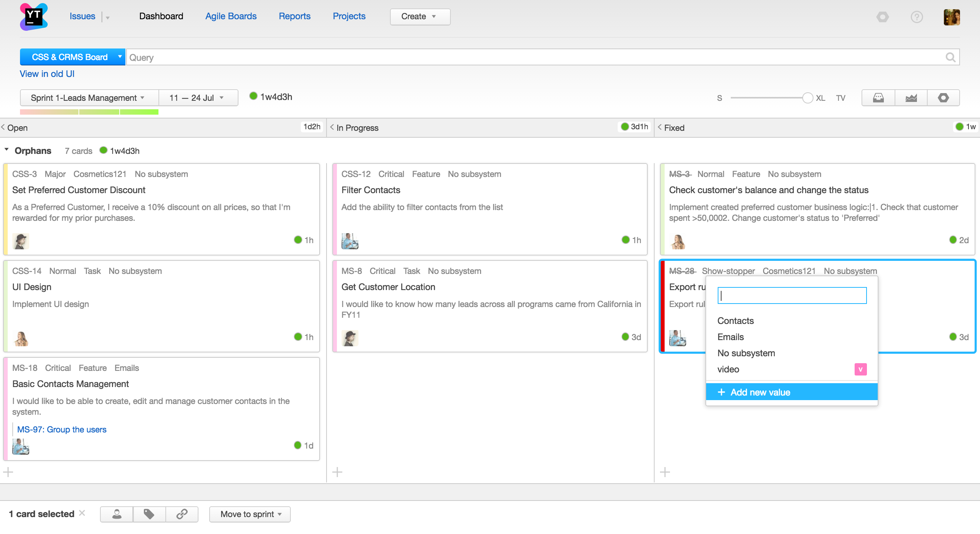The width and height of the screenshot is (980, 534).
Task: Click the assignee icon in bottom bar
Action: pyautogui.click(x=117, y=514)
